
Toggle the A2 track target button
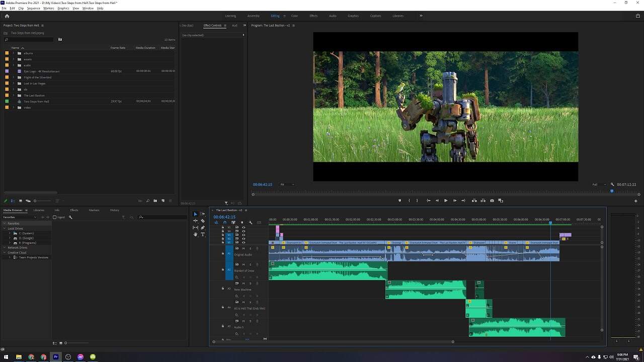coord(229,269)
